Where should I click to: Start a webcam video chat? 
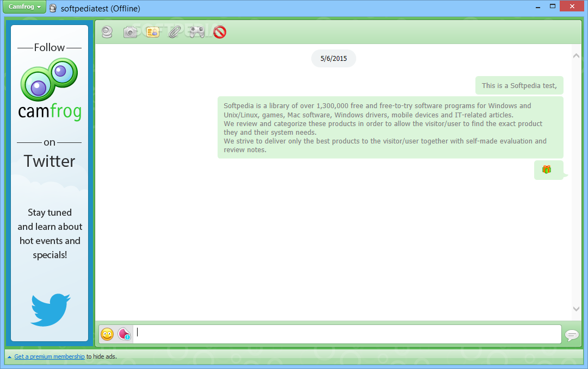pyautogui.click(x=107, y=32)
